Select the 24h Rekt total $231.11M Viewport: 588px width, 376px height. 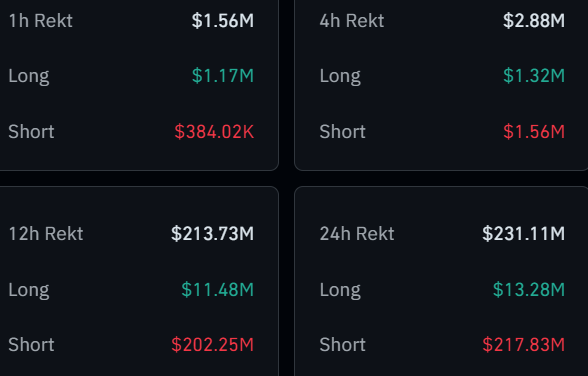(524, 234)
